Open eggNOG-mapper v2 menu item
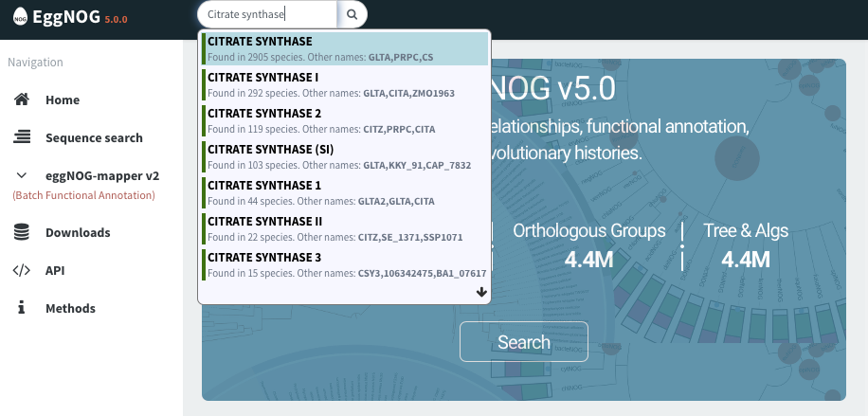Viewport: 868px width, 416px height. pos(102,176)
